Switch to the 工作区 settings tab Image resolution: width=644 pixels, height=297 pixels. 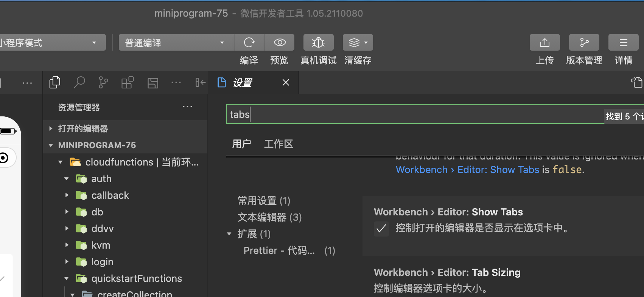[x=278, y=144]
